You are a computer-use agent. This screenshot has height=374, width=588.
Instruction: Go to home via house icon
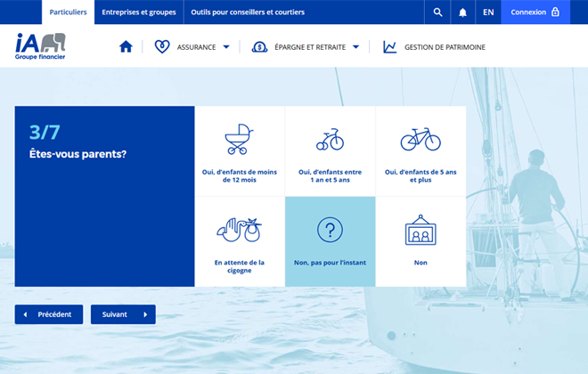tap(126, 47)
